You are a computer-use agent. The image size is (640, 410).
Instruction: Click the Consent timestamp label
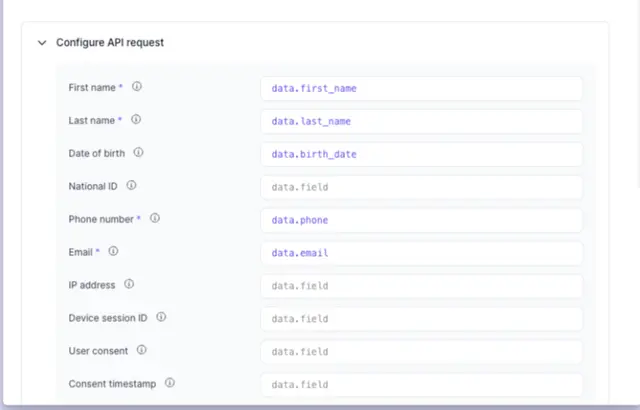pos(112,384)
